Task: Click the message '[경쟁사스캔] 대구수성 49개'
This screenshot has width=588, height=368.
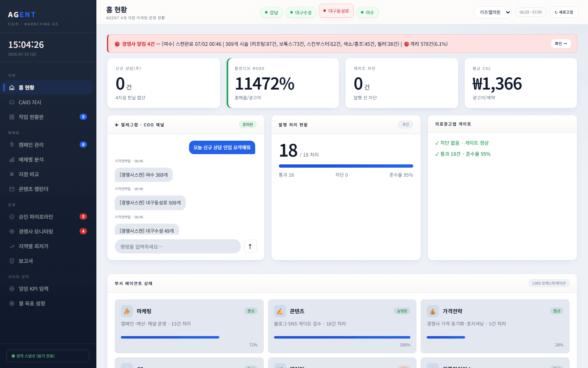Action: click(147, 230)
